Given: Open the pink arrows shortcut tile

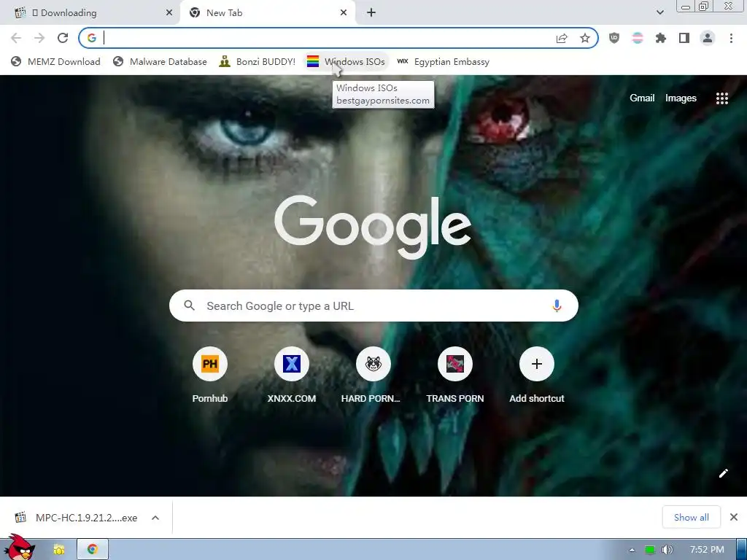Looking at the screenshot, I should [455, 365].
